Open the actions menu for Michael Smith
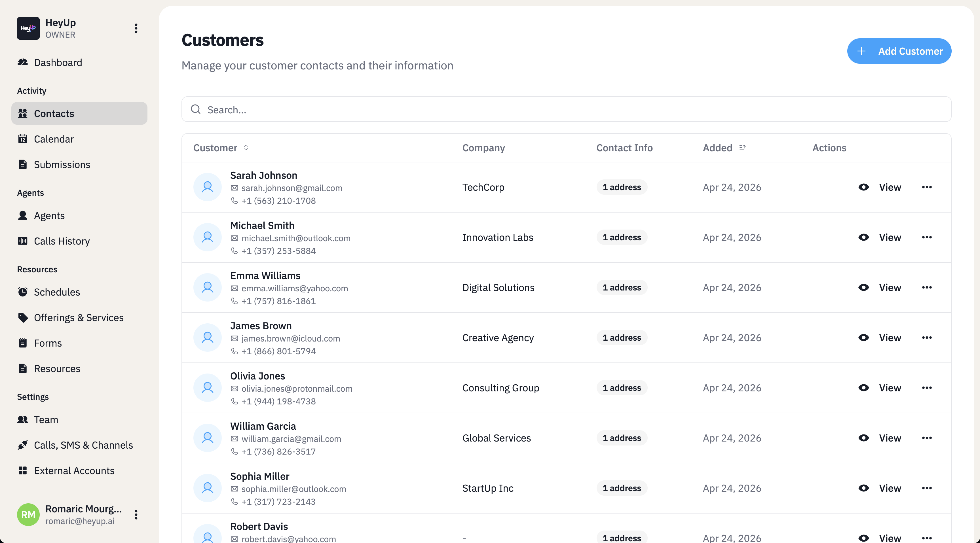The height and width of the screenshot is (543, 980). pos(927,237)
